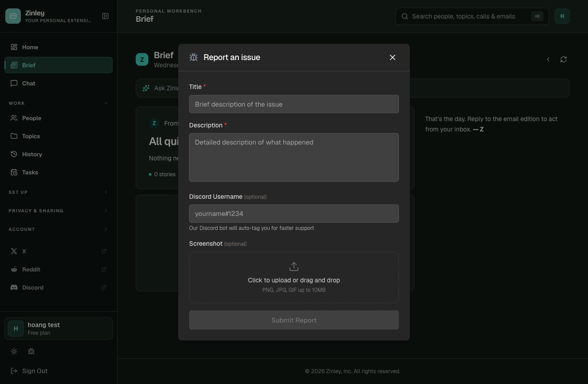Open Topics in the sidebar
Screen dimensions: 588x384
point(58,136)
